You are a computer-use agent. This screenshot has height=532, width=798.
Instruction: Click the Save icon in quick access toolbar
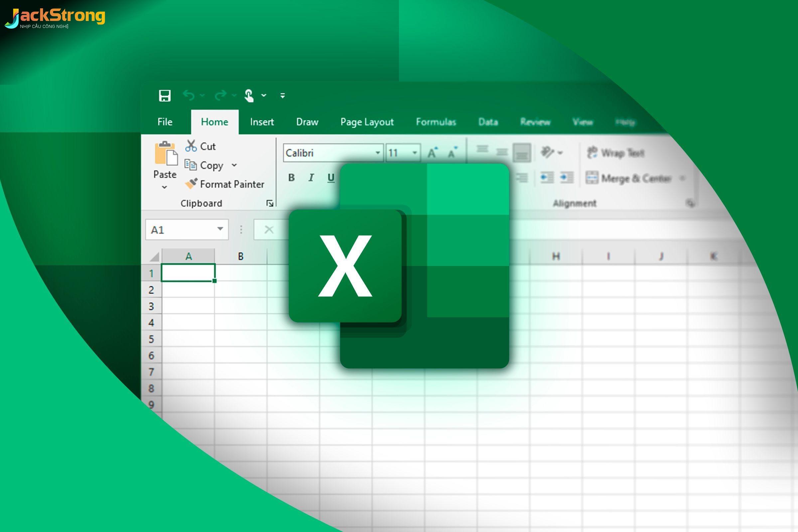[x=165, y=96]
